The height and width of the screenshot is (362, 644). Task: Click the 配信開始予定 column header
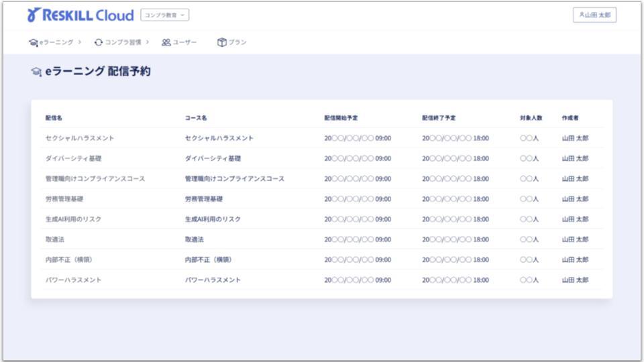[341, 118]
